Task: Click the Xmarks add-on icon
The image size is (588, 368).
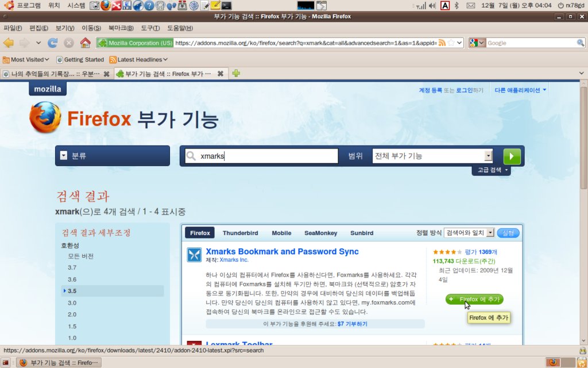Action: point(194,255)
